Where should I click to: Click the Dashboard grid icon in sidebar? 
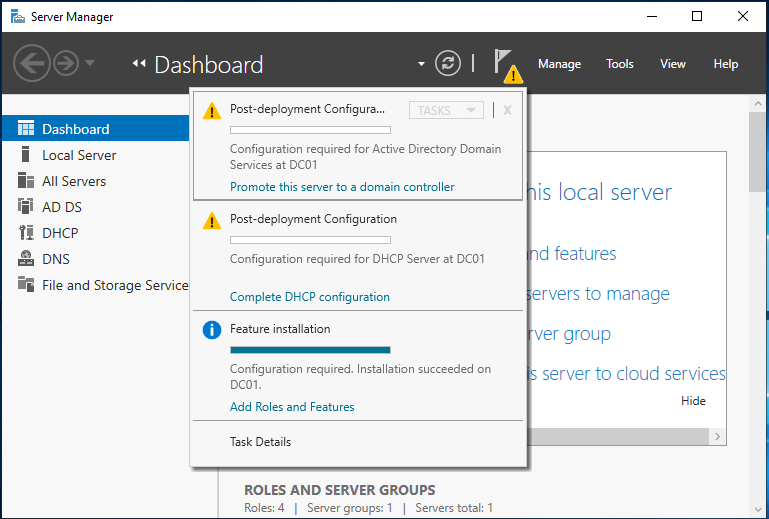[26, 128]
